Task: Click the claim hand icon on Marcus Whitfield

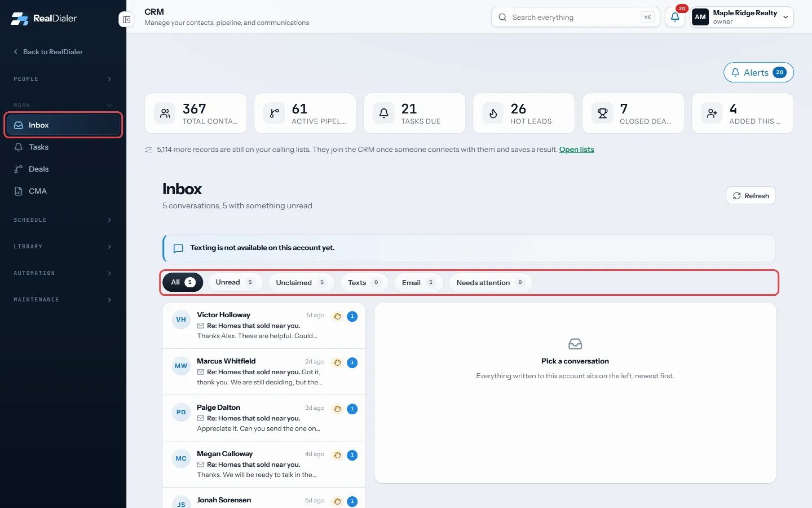Action: (337, 362)
